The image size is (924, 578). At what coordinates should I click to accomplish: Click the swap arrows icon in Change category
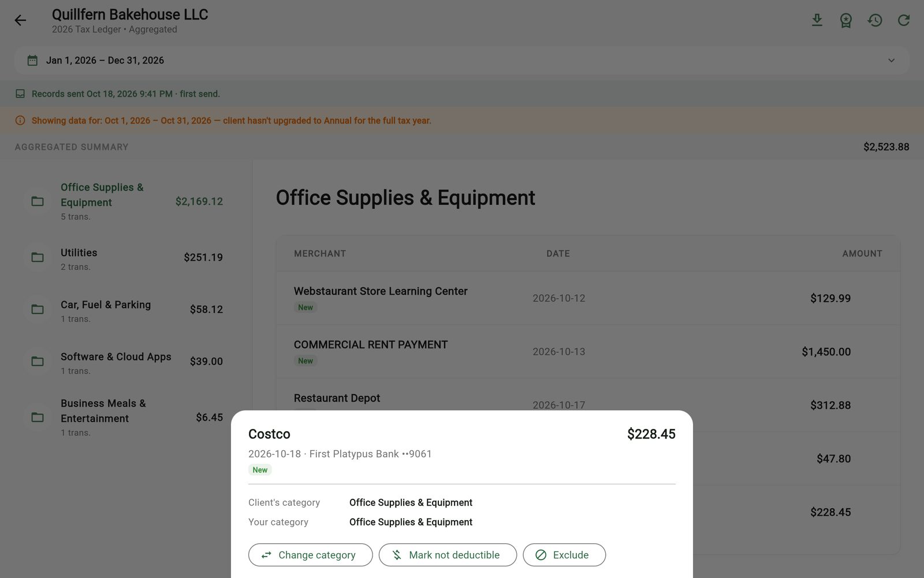[x=266, y=555]
